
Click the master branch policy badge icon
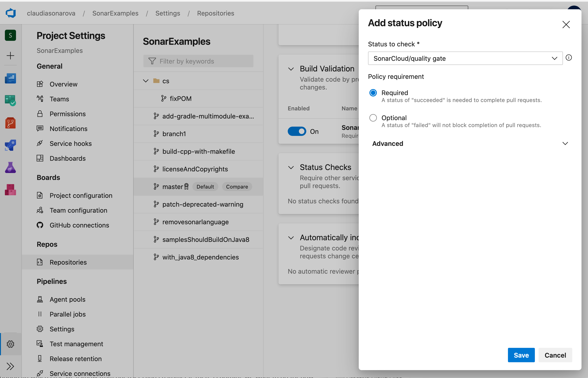click(186, 186)
